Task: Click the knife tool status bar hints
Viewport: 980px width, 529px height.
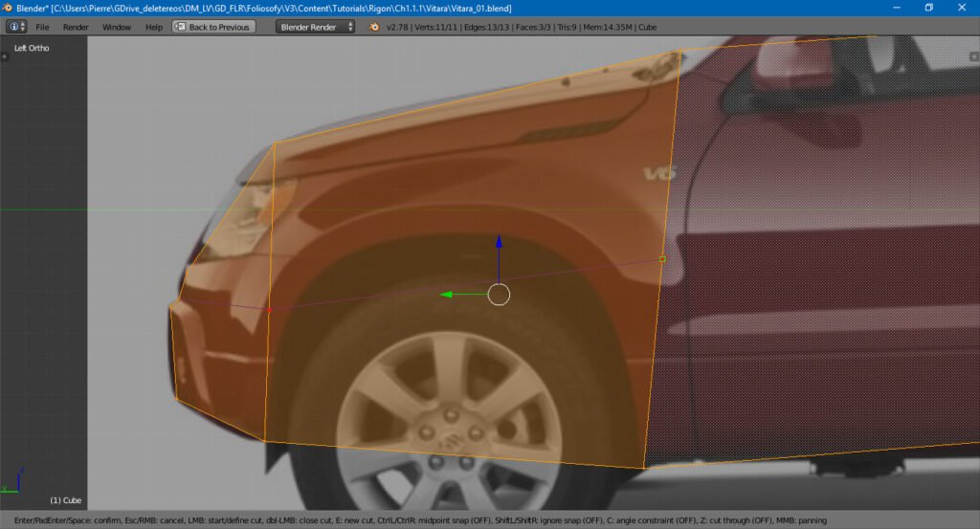Action: tap(420, 520)
